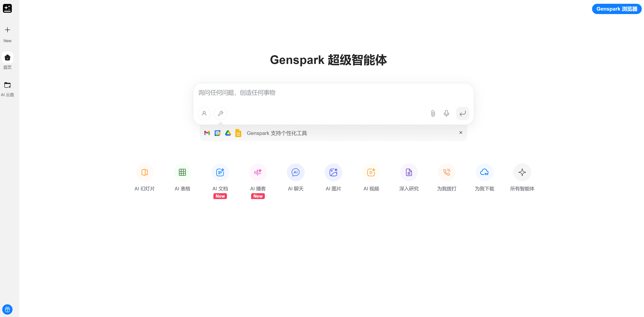Screen dimensions: 644x317
Task: Go to the 首页 home icon
Action: (x=8, y=58)
